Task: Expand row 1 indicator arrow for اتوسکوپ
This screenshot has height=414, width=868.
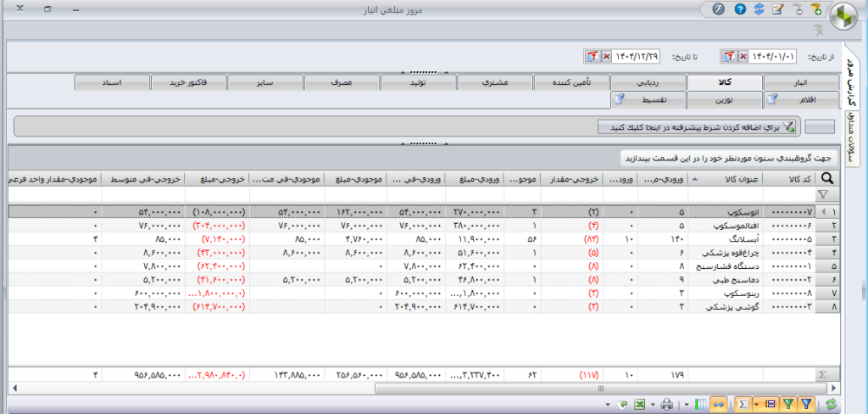Action: coord(821,212)
